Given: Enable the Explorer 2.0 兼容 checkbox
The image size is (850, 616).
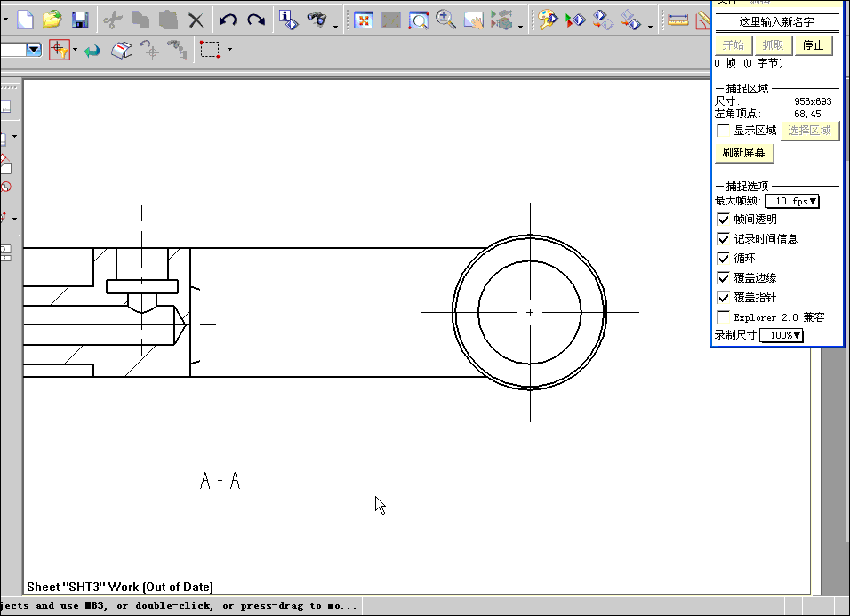Looking at the screenshot, I should coord(723,316).
